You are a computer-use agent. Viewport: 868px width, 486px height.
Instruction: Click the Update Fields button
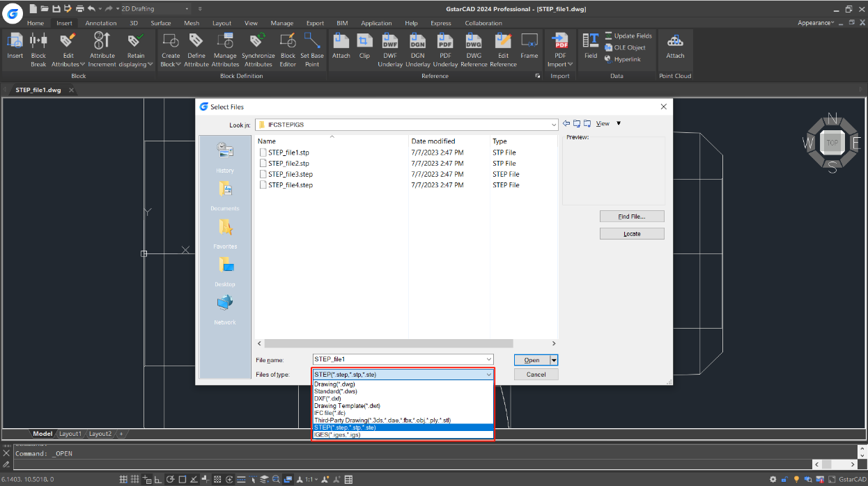click(628, 36)
